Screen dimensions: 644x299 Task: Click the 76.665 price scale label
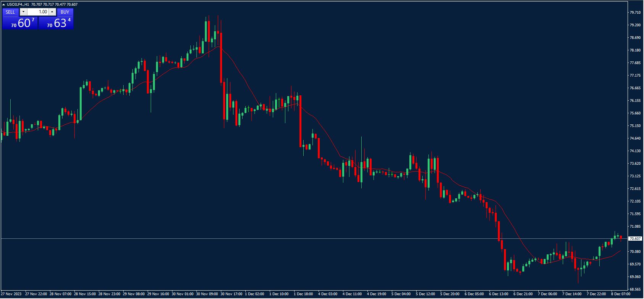click(x=635, y=88)
